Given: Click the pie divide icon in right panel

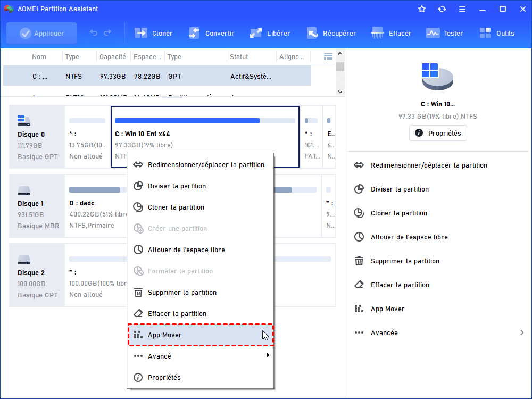Looking at the screenshot, I should [x=359, y=189].
